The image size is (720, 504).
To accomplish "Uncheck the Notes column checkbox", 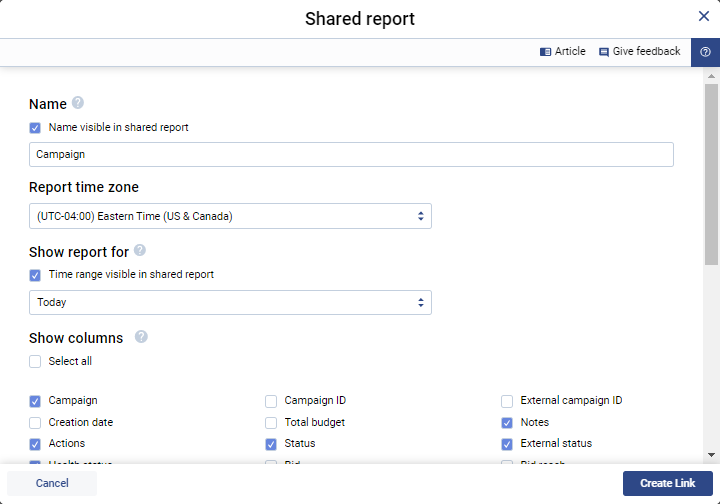I will (507, 423).
